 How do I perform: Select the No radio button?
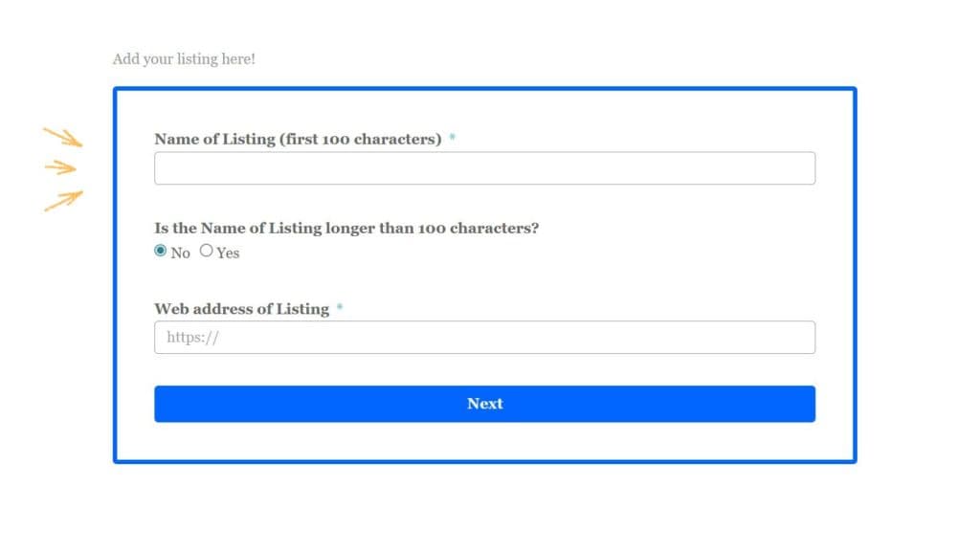(161, 252)
